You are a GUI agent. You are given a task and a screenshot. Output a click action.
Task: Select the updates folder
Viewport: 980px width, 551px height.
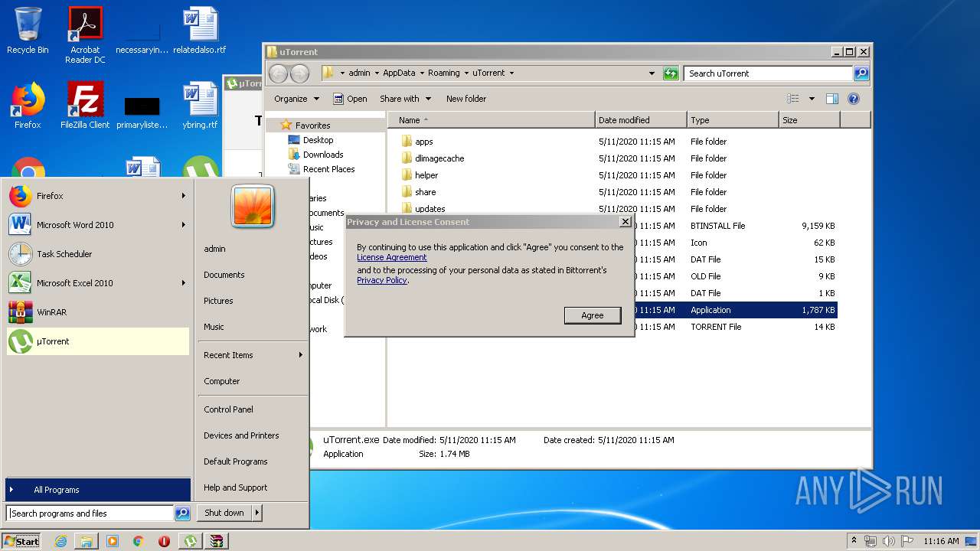pos(430,209)
